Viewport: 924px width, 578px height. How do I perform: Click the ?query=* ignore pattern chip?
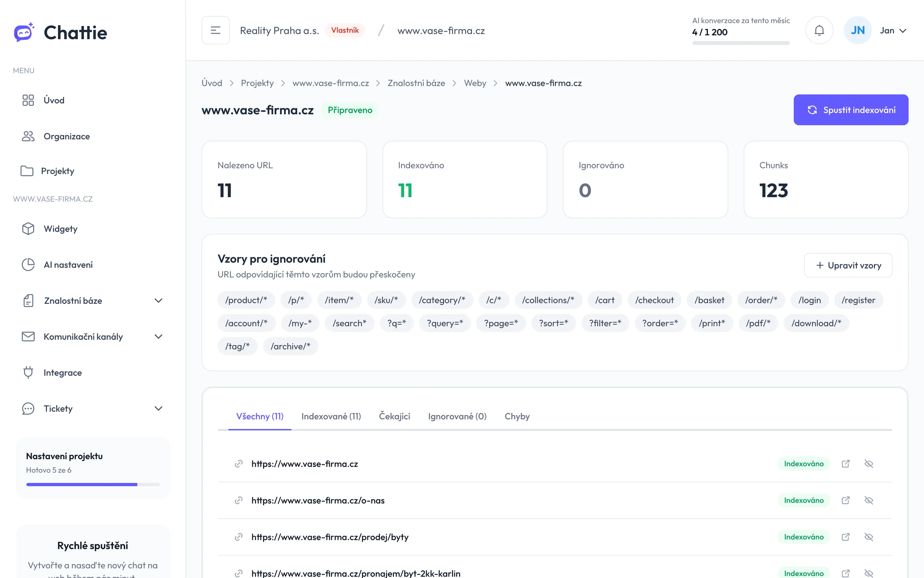point(445,323)
